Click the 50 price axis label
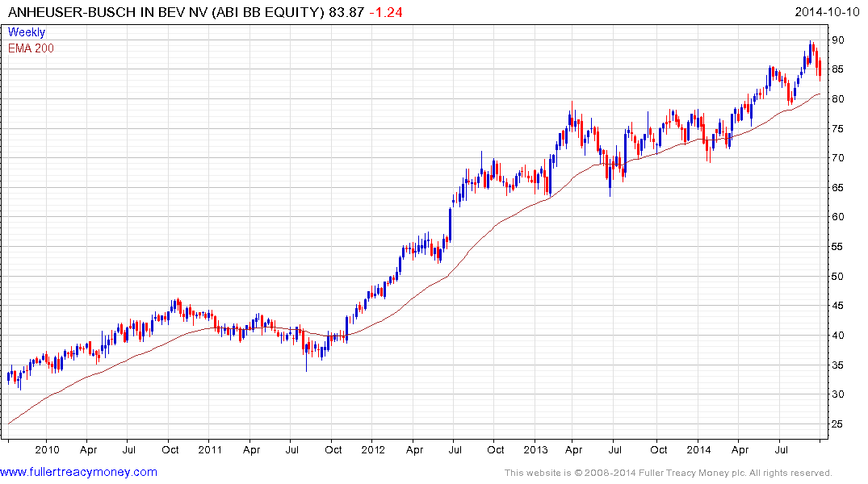Viewport: 868px width, 484px height. tap(837, 276)
